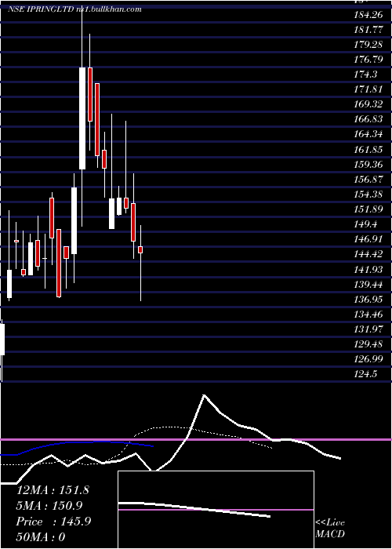Click the 181.77 price axis label
This screenshot has width=392, height=549.
368,30
